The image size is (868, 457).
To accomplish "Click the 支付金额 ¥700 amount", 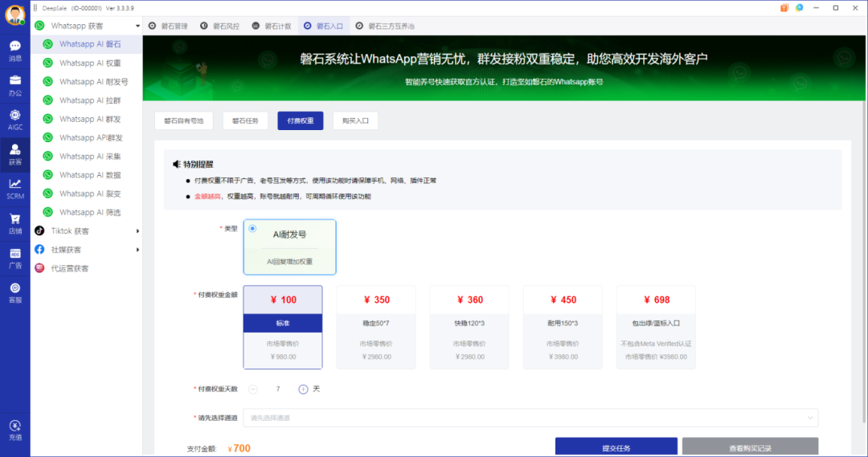I will (x=240, y=449).
